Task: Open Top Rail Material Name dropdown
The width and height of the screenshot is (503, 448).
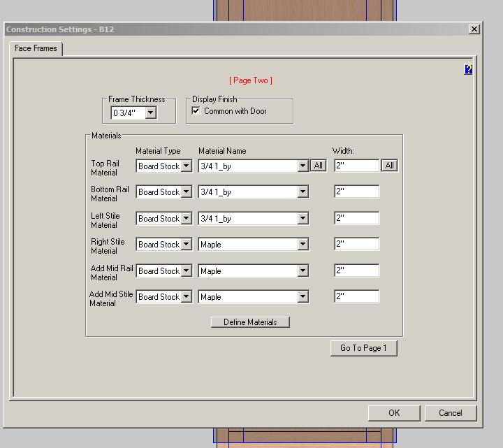Action: pos(302,166)
